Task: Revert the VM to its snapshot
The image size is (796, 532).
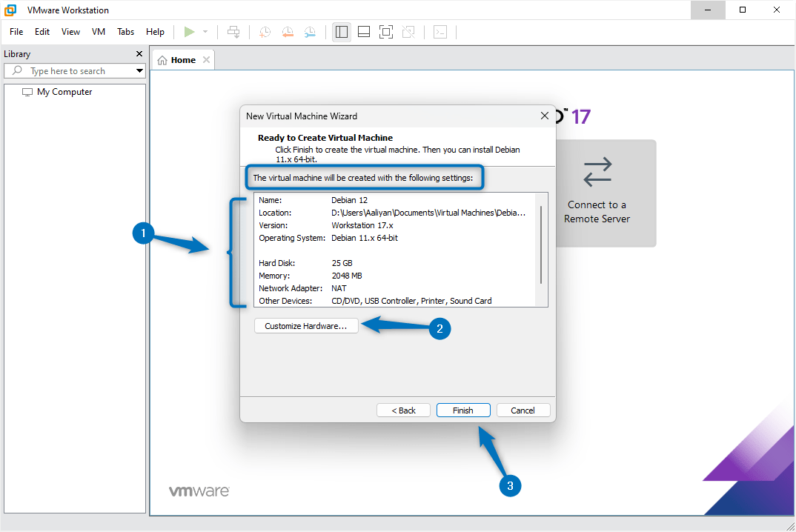Action: tap(288, 31)
